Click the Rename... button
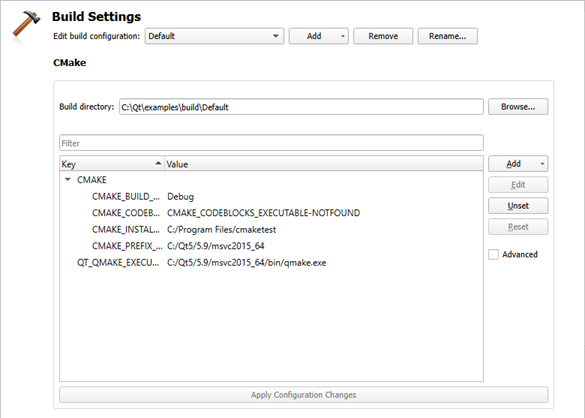 coord(447,36)
